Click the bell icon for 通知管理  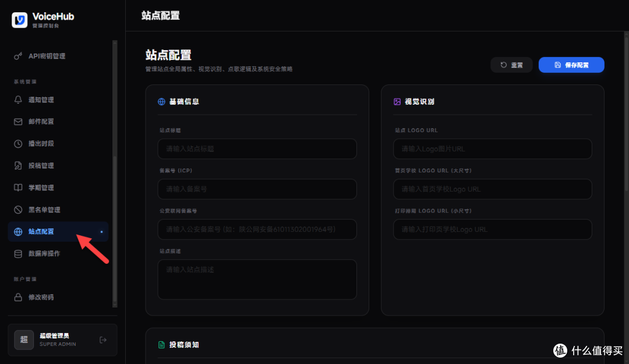(x=18, y=100)
